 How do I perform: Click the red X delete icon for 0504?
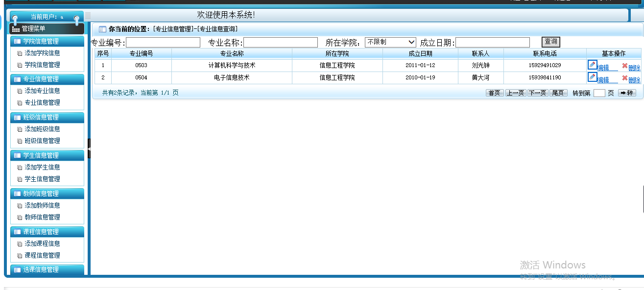624,78
